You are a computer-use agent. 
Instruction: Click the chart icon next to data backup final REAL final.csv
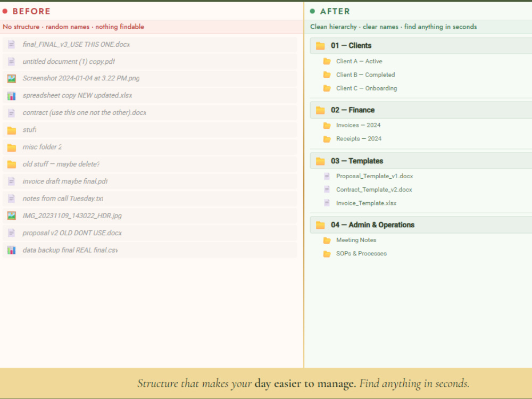tap(12, 251)
